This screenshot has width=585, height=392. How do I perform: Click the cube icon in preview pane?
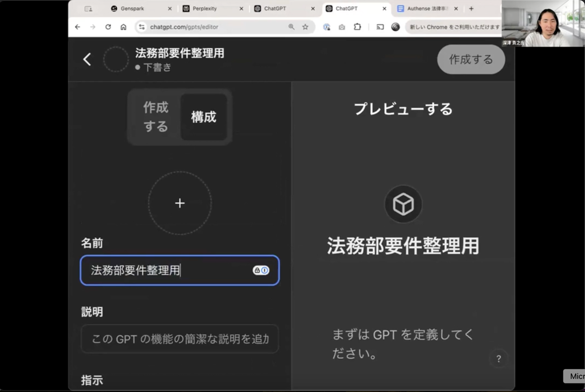403,204
